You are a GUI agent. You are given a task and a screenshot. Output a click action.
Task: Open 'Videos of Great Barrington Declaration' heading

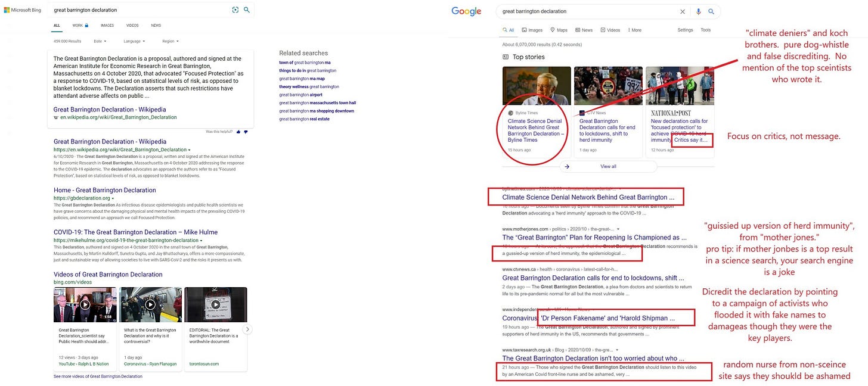[108, 275]
